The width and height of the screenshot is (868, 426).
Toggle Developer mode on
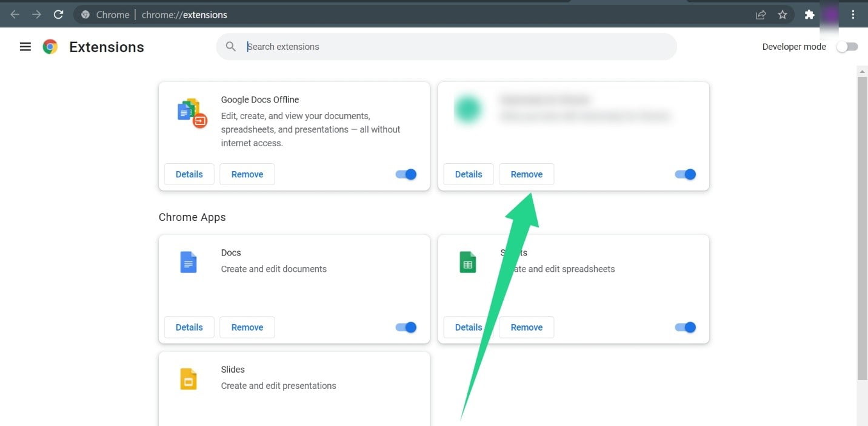point(847,47)
